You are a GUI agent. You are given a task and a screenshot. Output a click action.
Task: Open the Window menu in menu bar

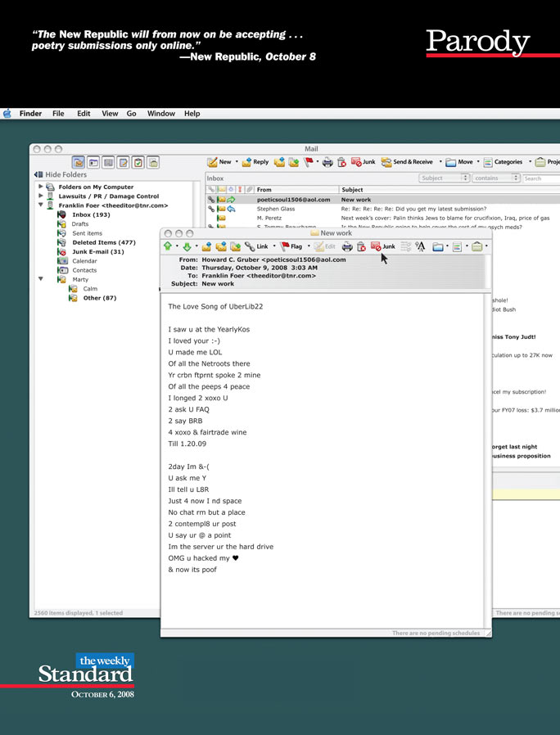[161, 114]
